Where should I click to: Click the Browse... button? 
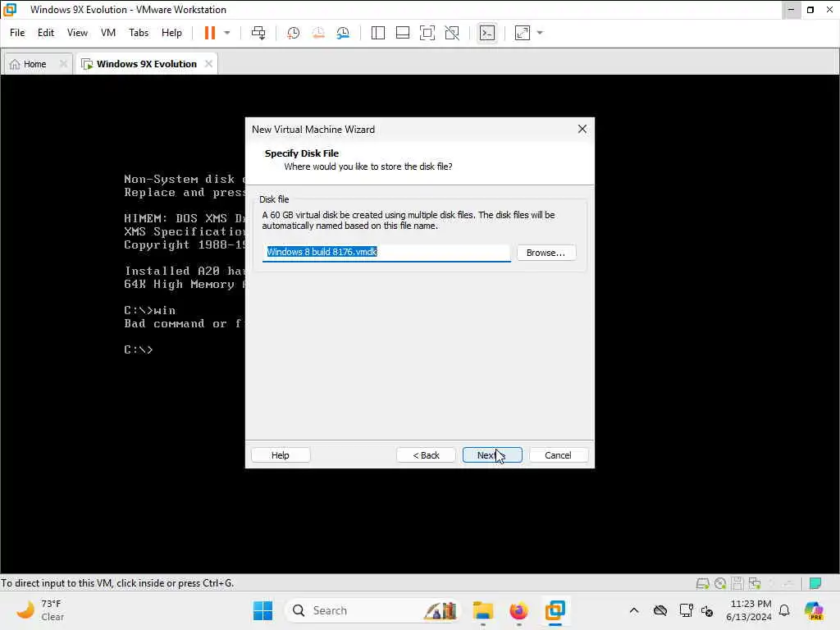(x=546, y=253)
